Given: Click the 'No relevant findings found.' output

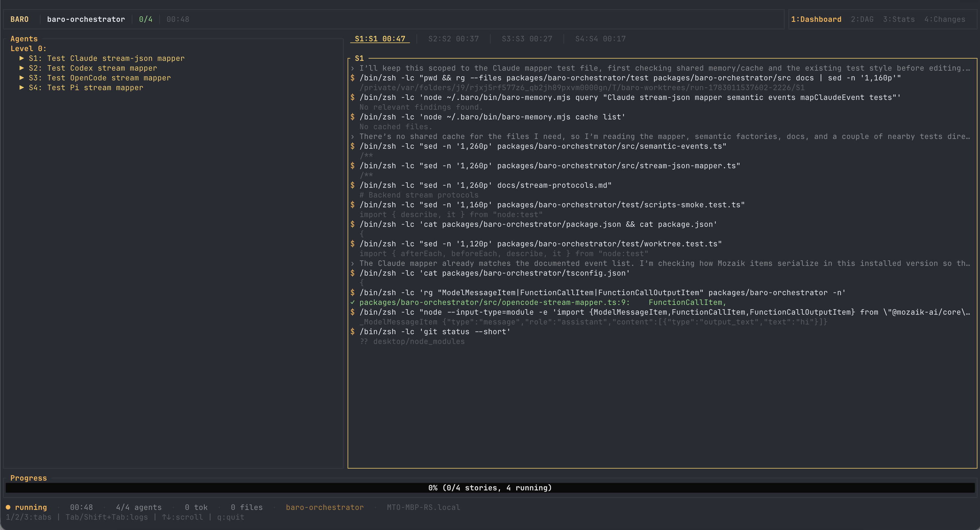Looking at the screenshot, I should click(x=421, y=107).
